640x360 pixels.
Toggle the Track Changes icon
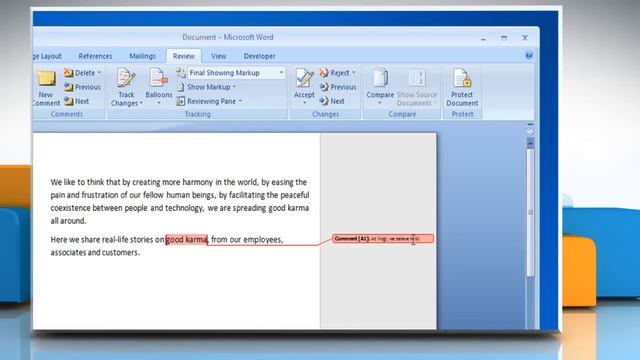coord(126,78)
